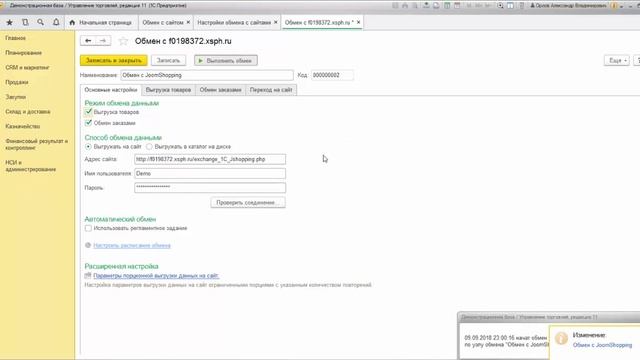This screenshot has height=360, width=640.
Task: Open the Обмен с JoomShopping link in the notification
Action: tap(602, 345)
